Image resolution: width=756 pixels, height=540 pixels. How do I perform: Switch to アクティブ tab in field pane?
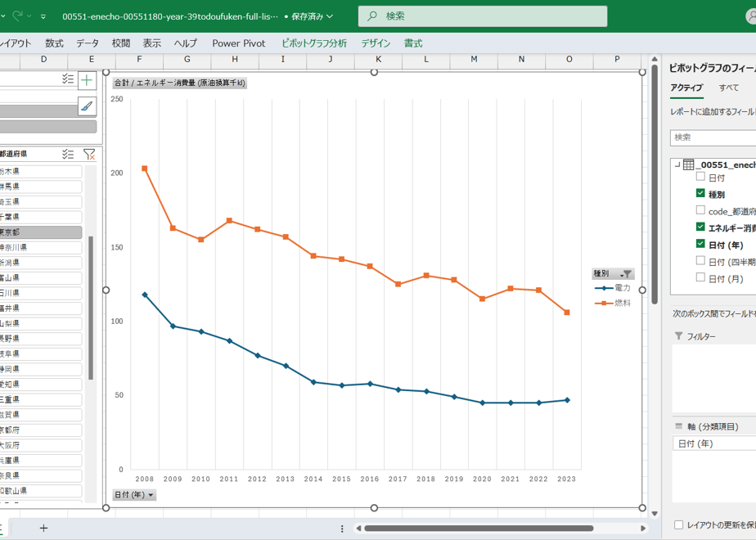686,88
